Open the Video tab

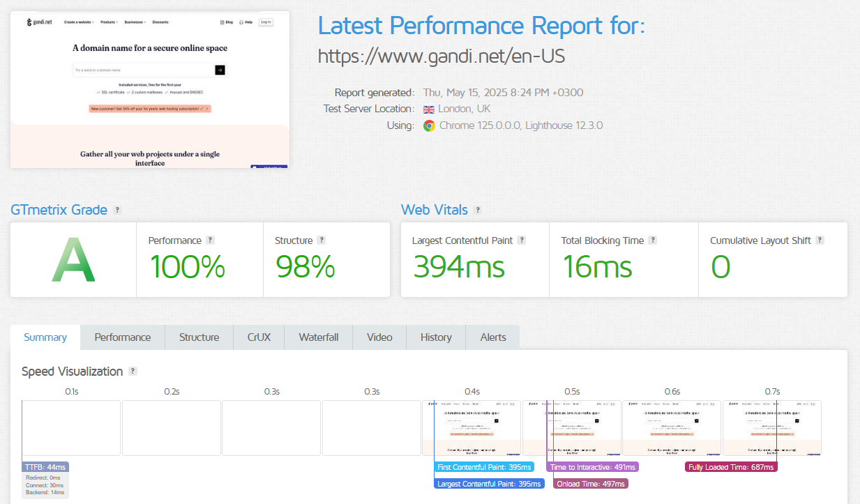[379, 337]
